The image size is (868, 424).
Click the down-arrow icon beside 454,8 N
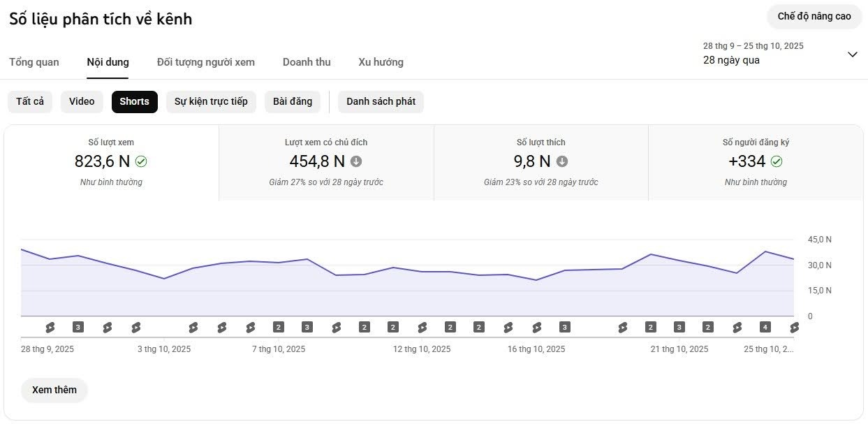[x=356, y=161]
